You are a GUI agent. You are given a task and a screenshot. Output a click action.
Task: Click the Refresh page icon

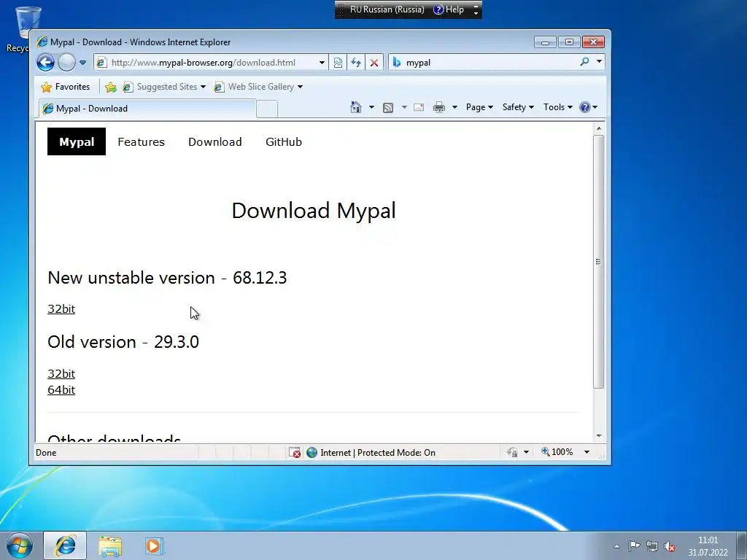point(356,63)
